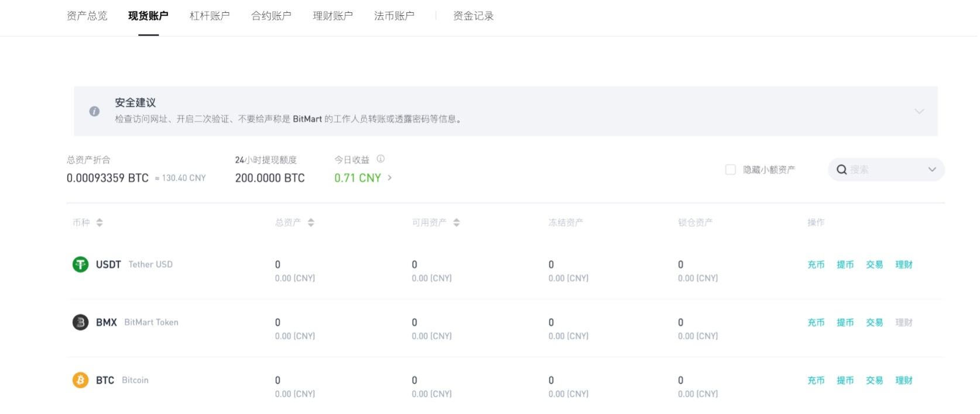
Task: Sort by 币种 column arrows
Action: click(100, 223)
